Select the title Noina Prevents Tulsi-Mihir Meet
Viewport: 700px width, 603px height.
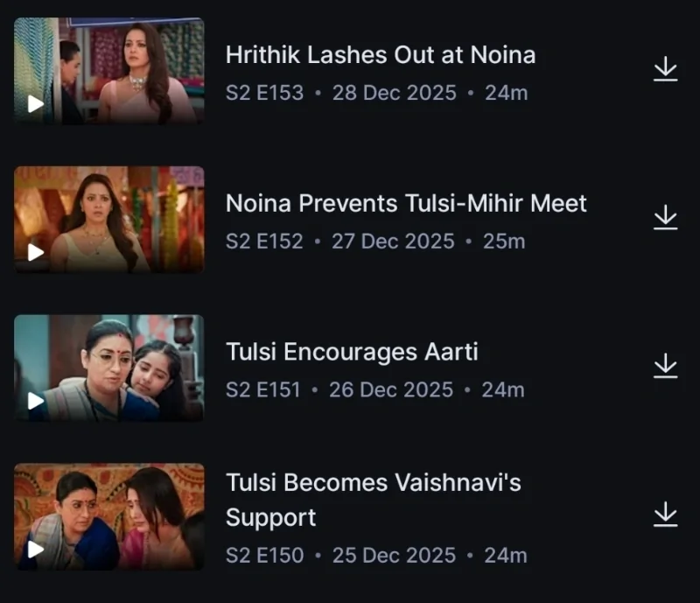point(406,204)
